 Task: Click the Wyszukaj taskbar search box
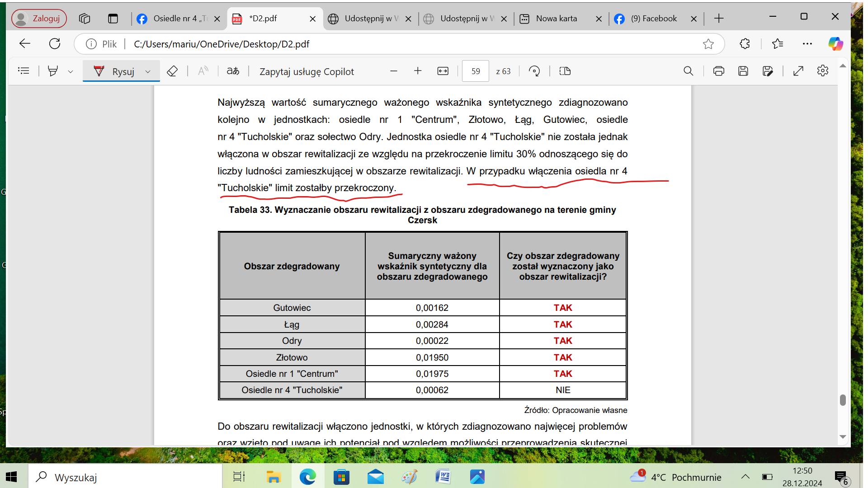[125, 477]
